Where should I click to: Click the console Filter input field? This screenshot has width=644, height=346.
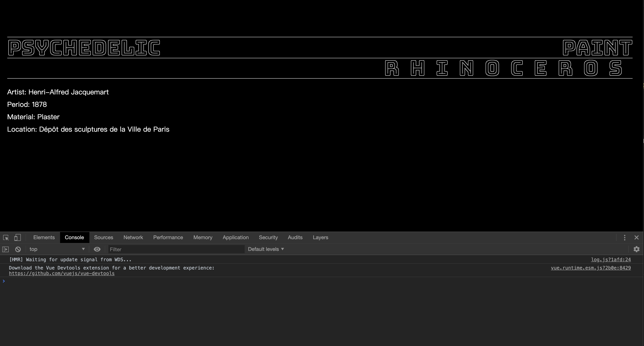coord(176,249)
